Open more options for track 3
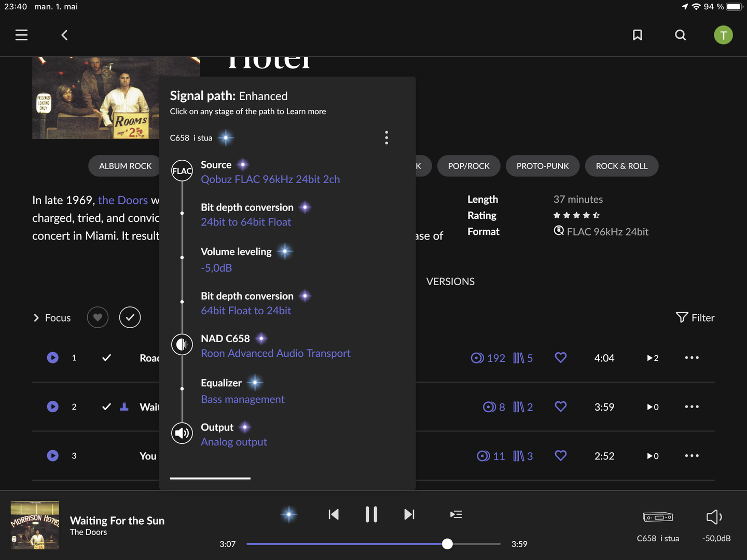 [x=691, y=456]
